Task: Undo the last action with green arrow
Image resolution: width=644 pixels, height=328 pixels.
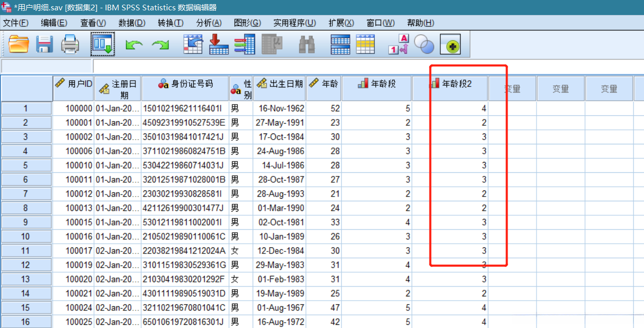Action: pyautogui.click(x=134, y=46)
